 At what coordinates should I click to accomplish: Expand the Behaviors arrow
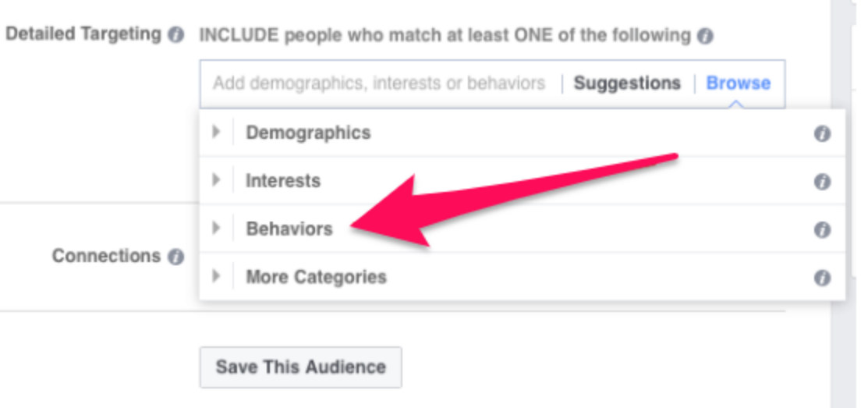point(216,228)
